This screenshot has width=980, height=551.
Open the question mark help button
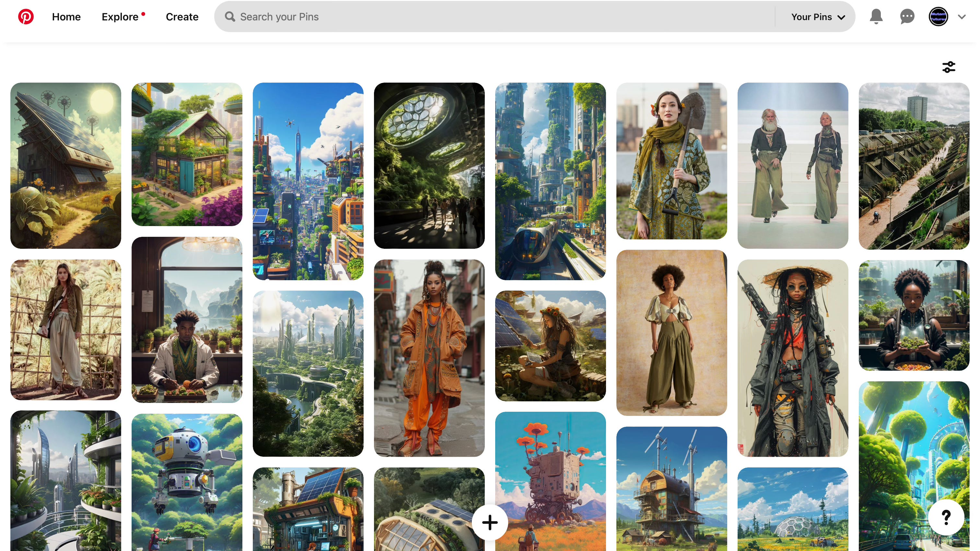tap(946, 517)
